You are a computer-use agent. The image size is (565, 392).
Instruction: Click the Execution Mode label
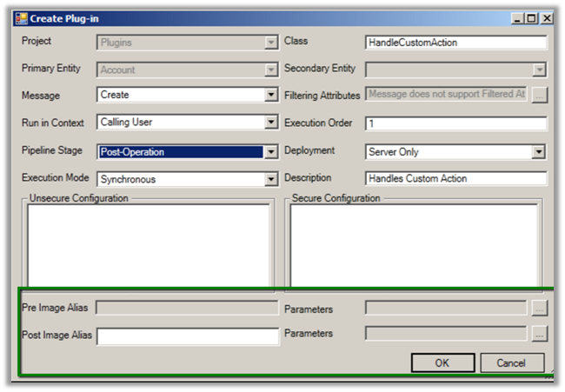(55, 177)
